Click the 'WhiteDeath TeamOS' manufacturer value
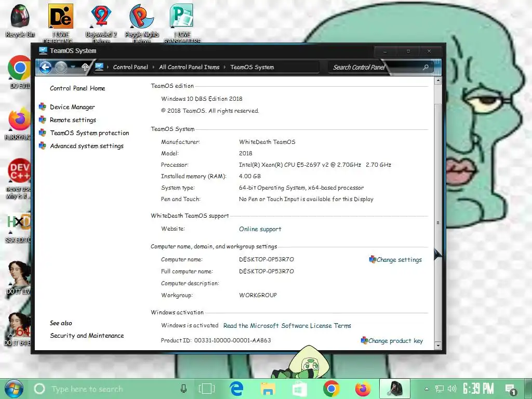This screenshot has height=399, width=532. (267, 142)
